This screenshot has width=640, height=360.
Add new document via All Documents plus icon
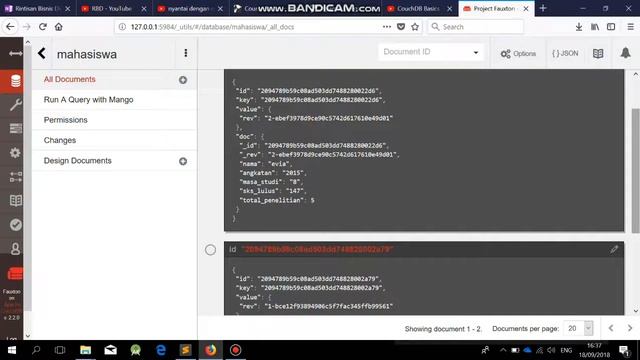(183, 80)
